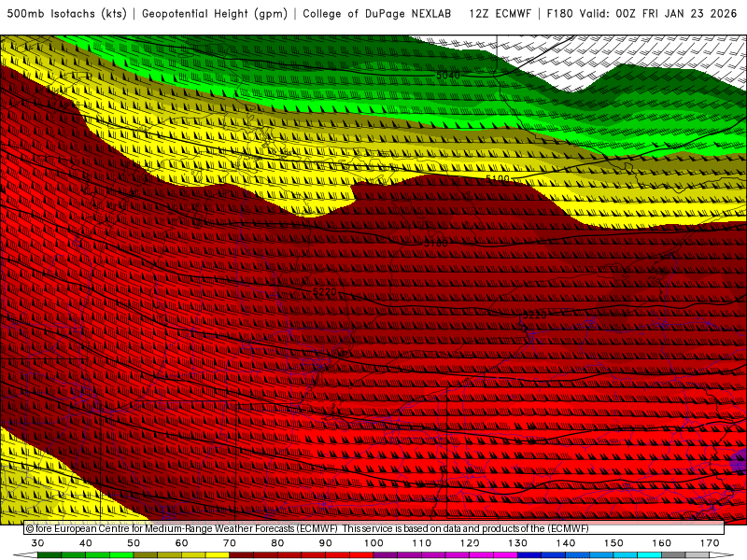Viewport: 747px width, 560px height.
Task: Click the dark maroon legend swatch starting at 70
Action: tap(242, 555)
